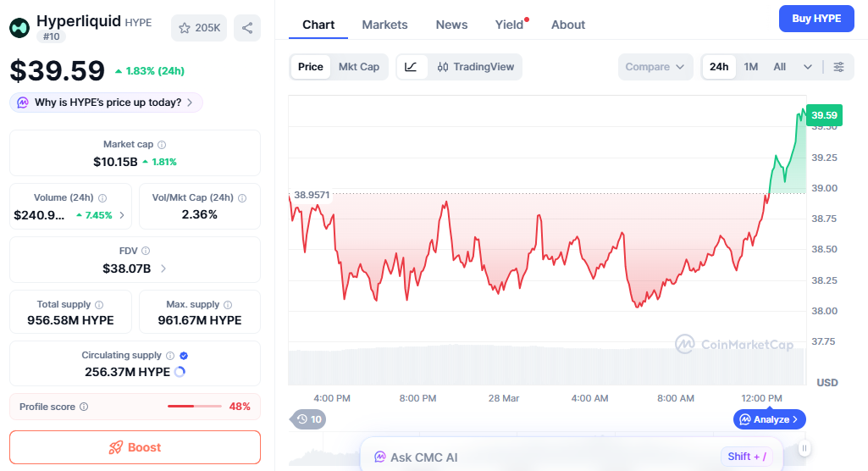Viewport: 868px width, 471px height.
Task: Open the About tab
Action: click(x=568, y=25)
